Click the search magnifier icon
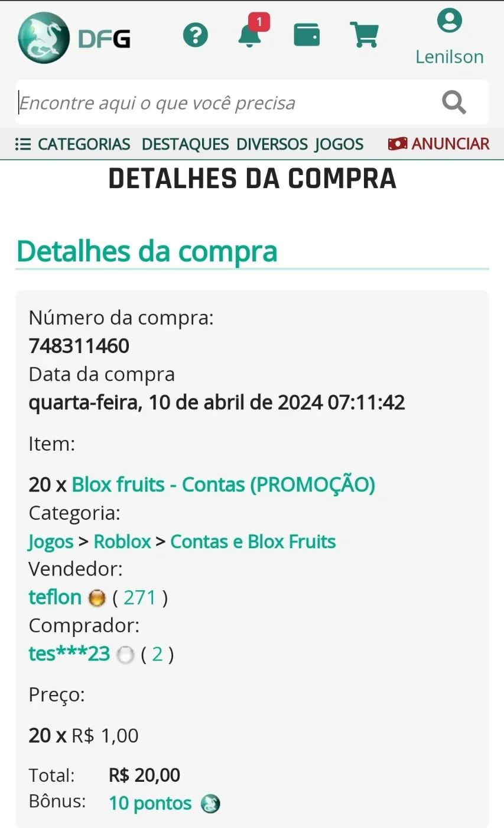Image resolution: width=504 pixels, height=828 pixels. [454, 102]
